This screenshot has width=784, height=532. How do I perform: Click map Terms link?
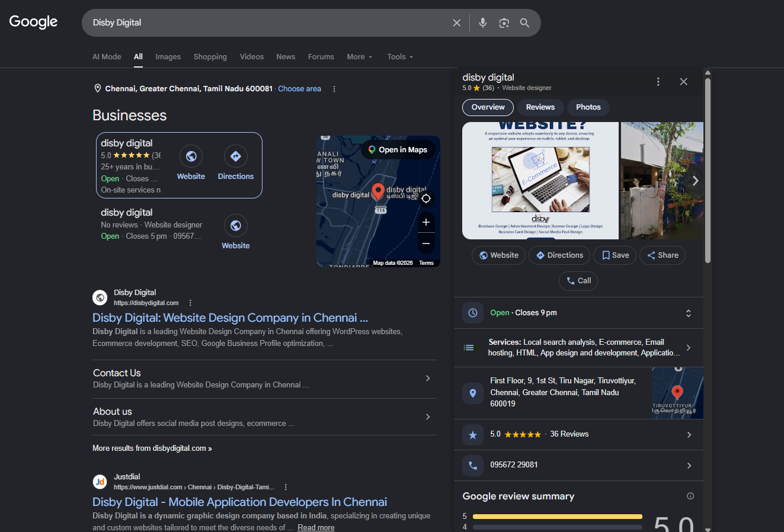coord(426,263)
